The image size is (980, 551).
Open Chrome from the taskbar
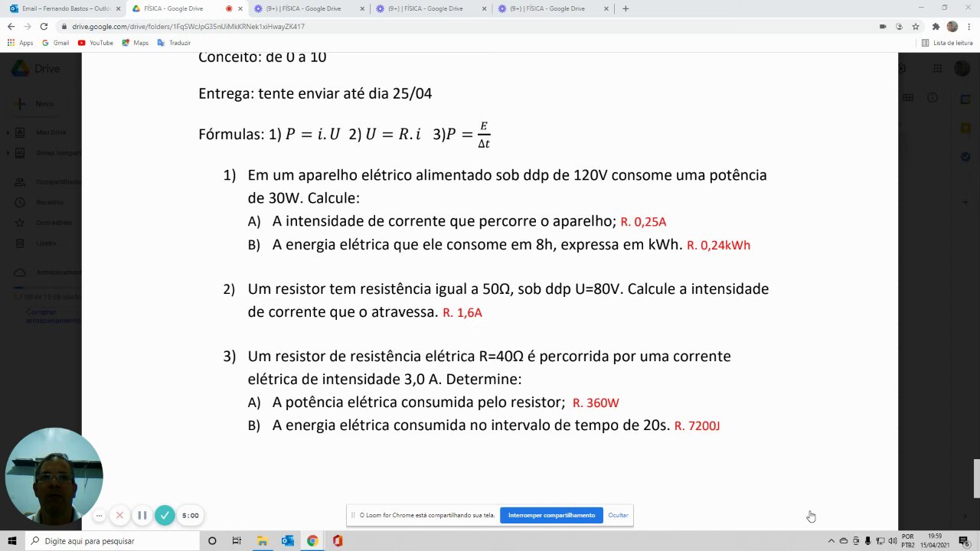[312, 541]
